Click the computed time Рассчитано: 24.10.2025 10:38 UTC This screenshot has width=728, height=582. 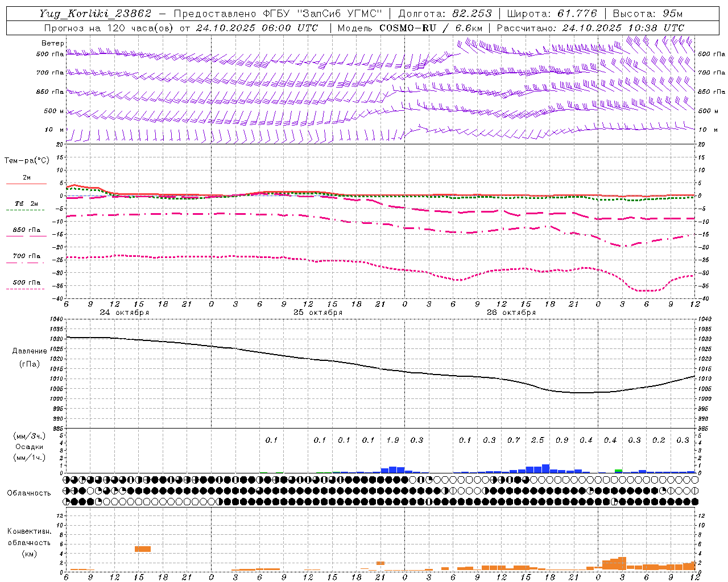[x=590, y=28]
